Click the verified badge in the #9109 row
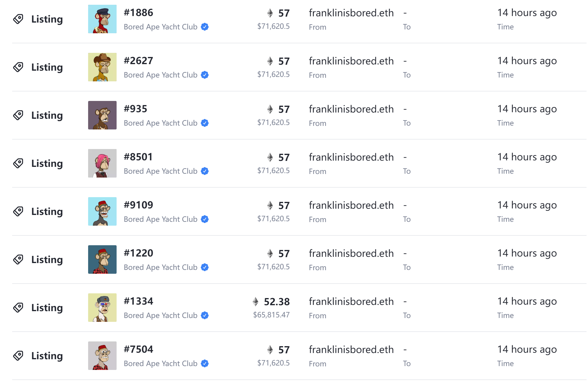 pos(205,219)
